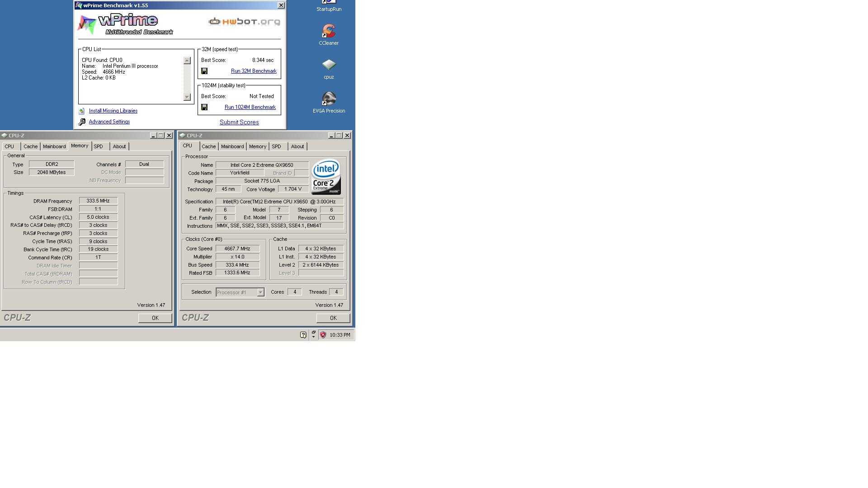Click the Multiplier field x 14.0
This screenshot has height=488, width=868.
point(237,257)
